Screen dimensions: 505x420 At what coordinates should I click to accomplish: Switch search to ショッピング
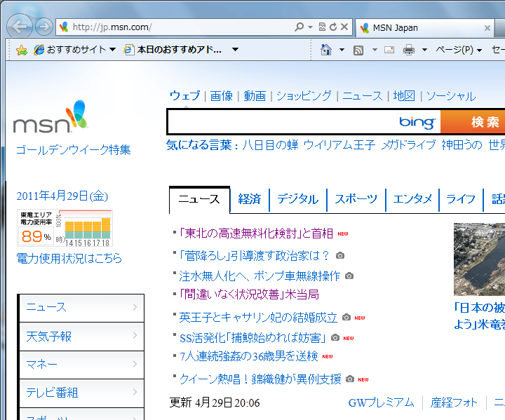[304, 96]
